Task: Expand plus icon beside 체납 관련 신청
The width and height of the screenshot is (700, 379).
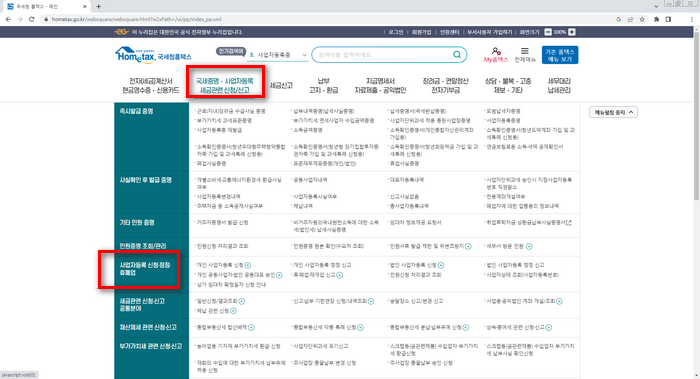Action: (x=233, y=311)
